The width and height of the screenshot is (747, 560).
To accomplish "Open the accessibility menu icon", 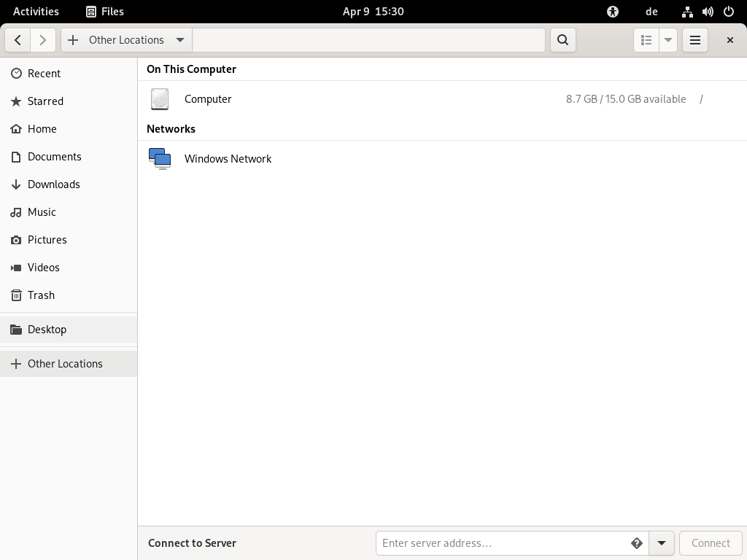I will [613, 12].
